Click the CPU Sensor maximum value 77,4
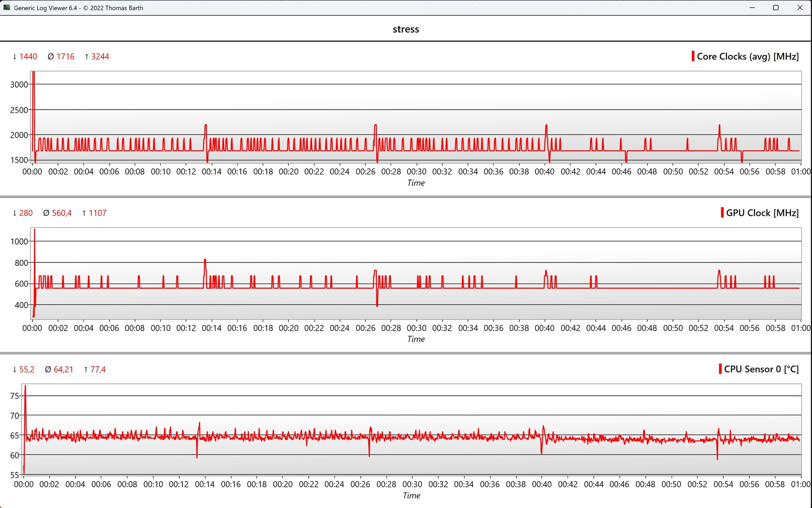This screenshot has height=508, width=812. 98,369
